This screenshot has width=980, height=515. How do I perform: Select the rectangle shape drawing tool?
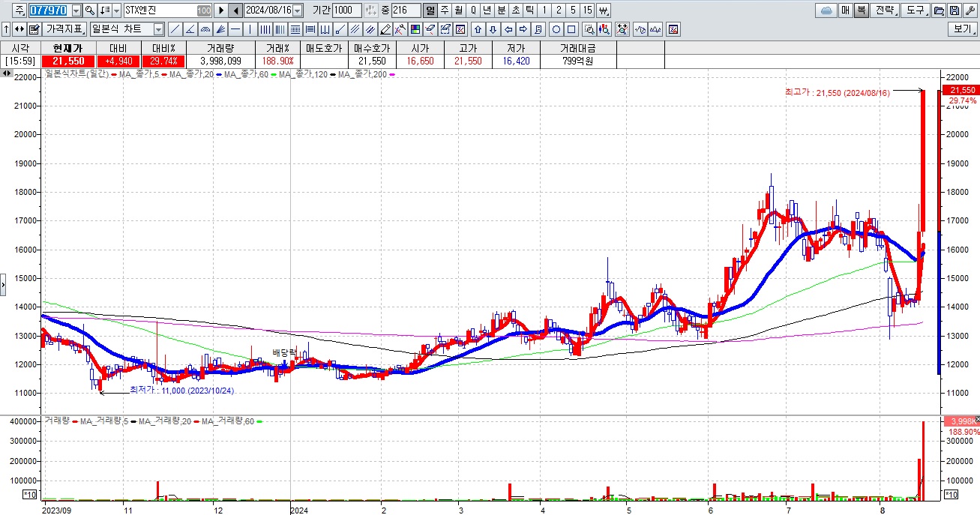[x=571, y=29]
